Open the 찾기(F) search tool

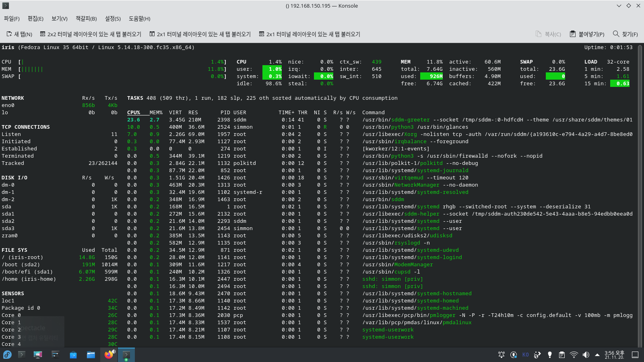625,34
